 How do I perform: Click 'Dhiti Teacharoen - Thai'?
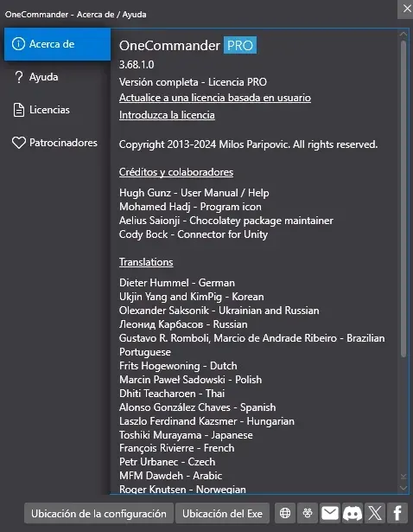(172, 394)
